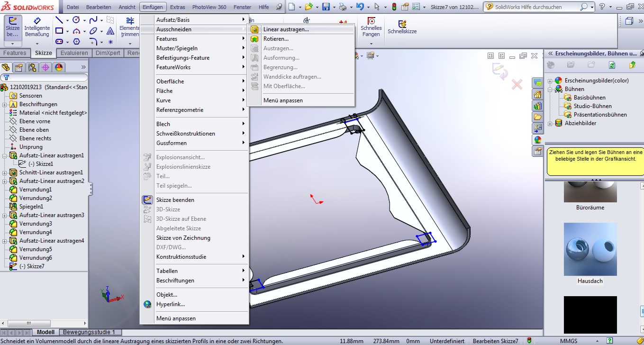644x345 pixels.
Task: Expand the Schnitt-Linear austragen1 feature
Action: pos(4,172)
